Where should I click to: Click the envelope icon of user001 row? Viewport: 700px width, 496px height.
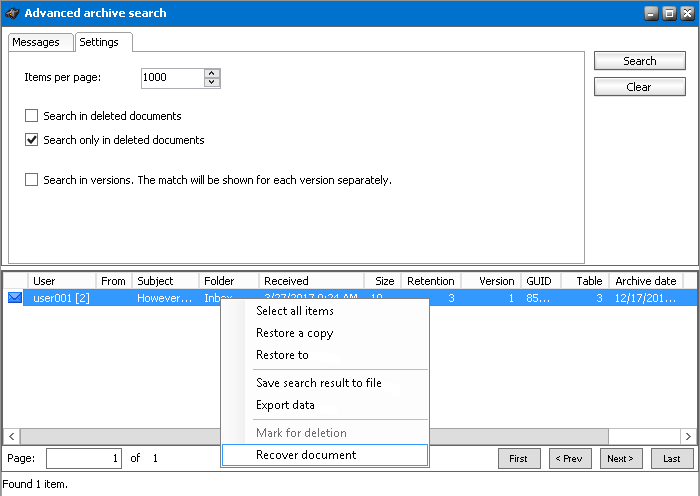click(x=15, y=298)
